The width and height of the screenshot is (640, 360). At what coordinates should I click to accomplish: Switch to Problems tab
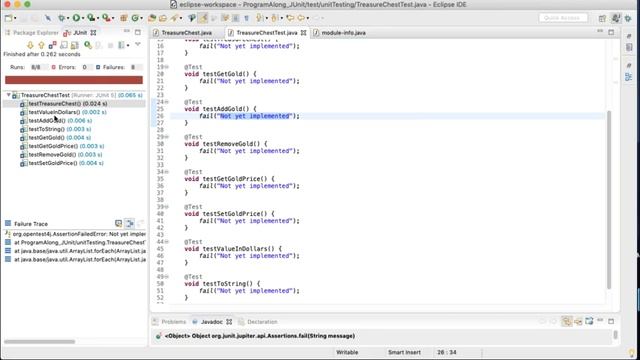[x=169, y=322]
